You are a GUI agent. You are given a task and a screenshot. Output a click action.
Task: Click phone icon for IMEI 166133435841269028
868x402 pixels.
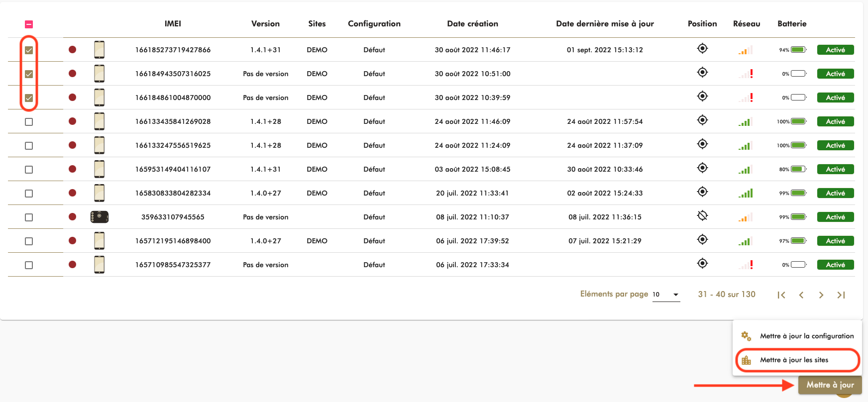(x=100, y=121)
